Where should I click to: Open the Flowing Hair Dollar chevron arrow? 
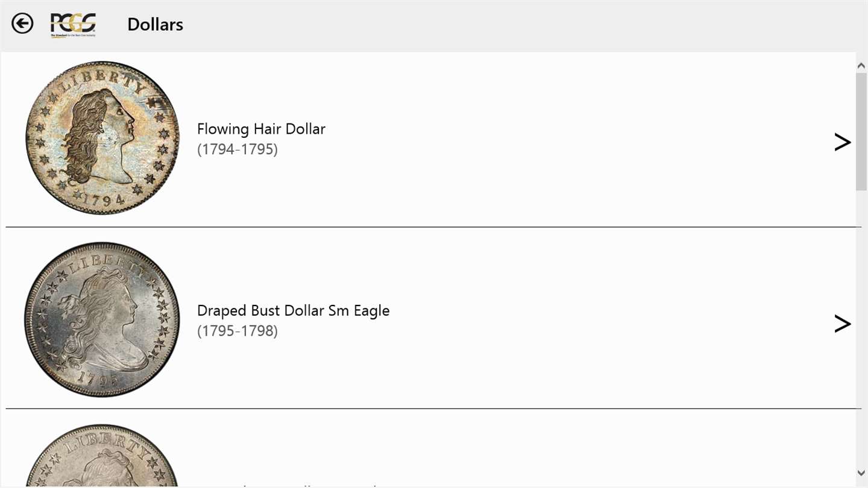(842, 142)
